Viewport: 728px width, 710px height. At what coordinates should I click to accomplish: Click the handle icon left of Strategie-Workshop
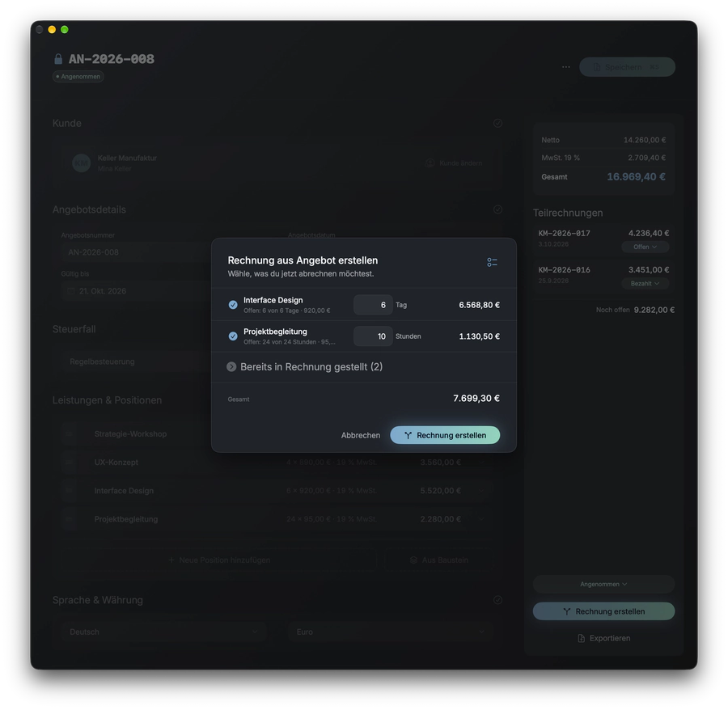point(69,434)
